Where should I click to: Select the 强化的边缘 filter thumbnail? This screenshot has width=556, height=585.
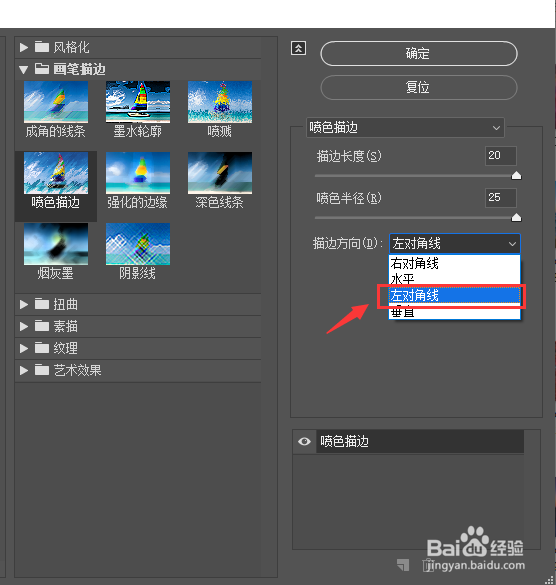[138, 173]
